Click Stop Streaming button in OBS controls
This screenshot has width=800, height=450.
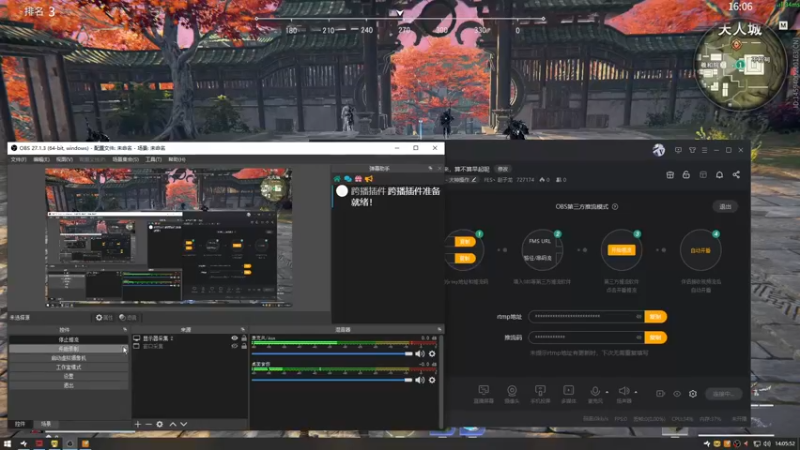click(68, 340)
